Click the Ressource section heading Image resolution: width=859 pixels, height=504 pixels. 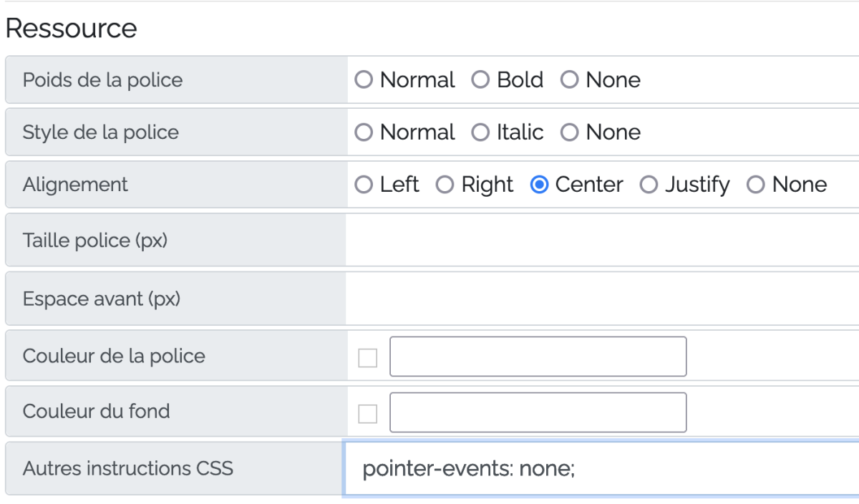(71, 29)
